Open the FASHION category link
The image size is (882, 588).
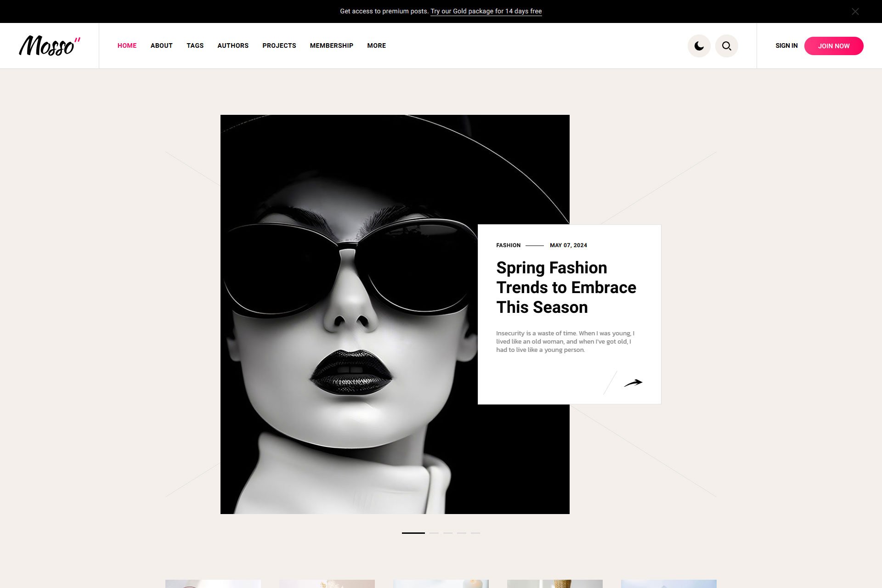tap(508, 245)
